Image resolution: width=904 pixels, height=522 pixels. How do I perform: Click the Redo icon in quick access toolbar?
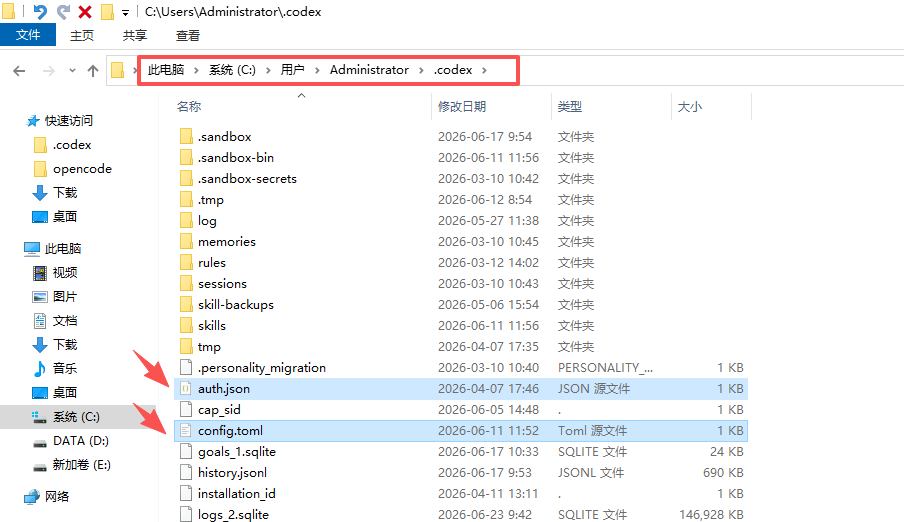63,12
